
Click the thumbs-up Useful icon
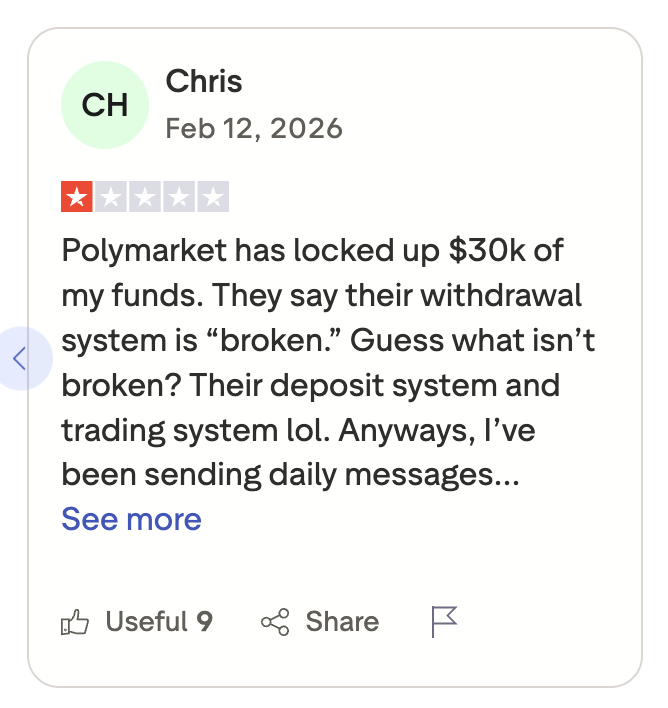point(76,622)
